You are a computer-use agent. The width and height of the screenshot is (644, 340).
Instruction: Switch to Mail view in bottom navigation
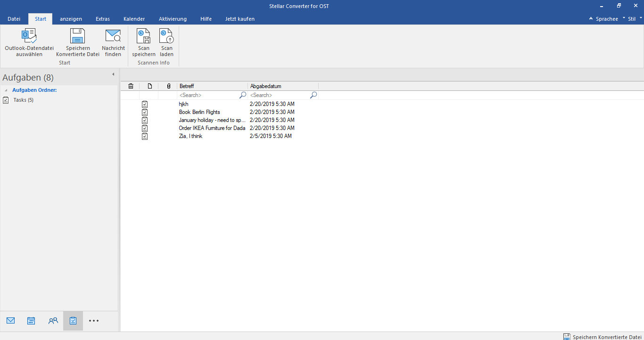[11, 321]
